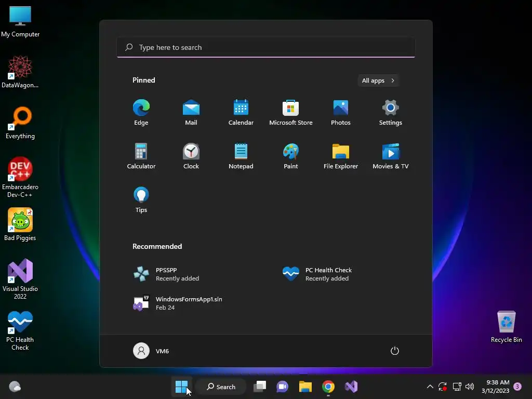Launch Movies & TV
The width and height of the screenshot is (532, 399).
pos(391,156)
